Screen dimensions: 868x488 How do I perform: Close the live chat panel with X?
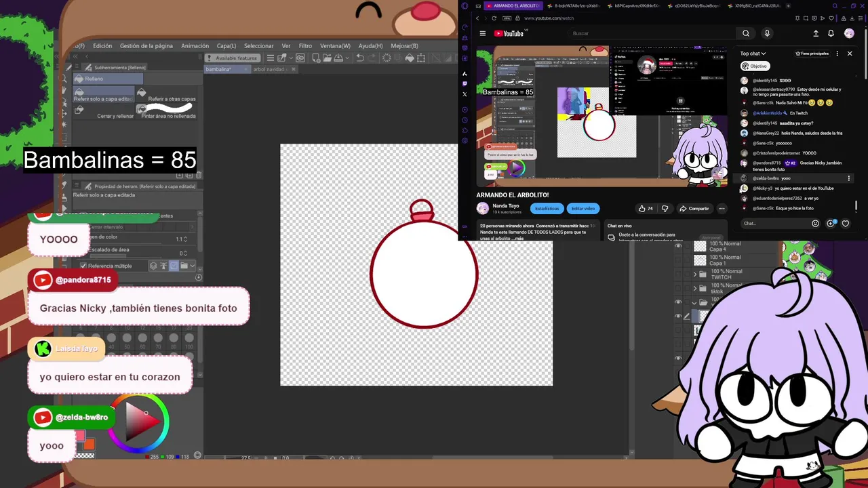[x=850, y=54]
